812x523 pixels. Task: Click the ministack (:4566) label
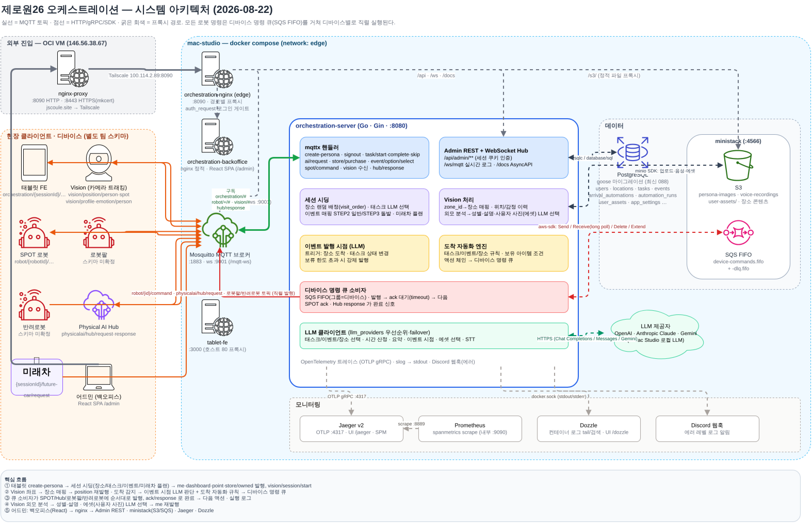(x=738, y=141)
